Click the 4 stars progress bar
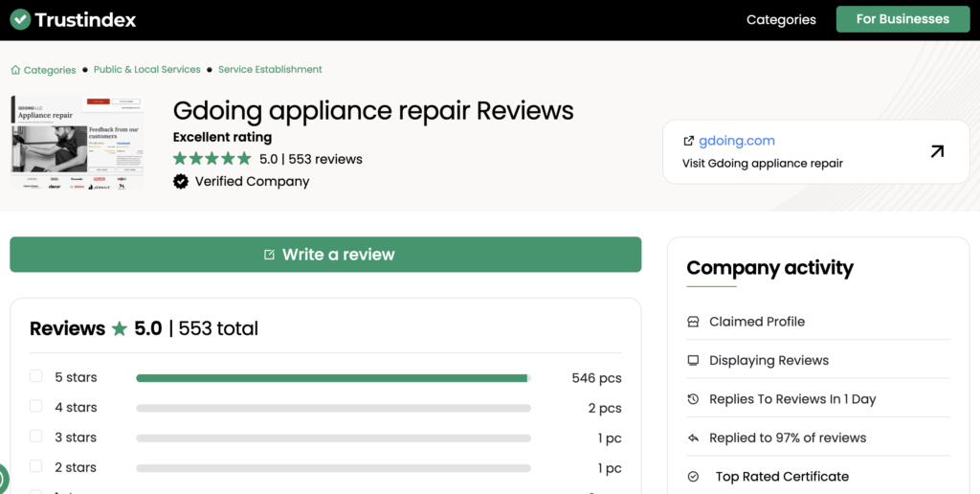The height and width of the screenshot is (494, 980). [333, 409]
